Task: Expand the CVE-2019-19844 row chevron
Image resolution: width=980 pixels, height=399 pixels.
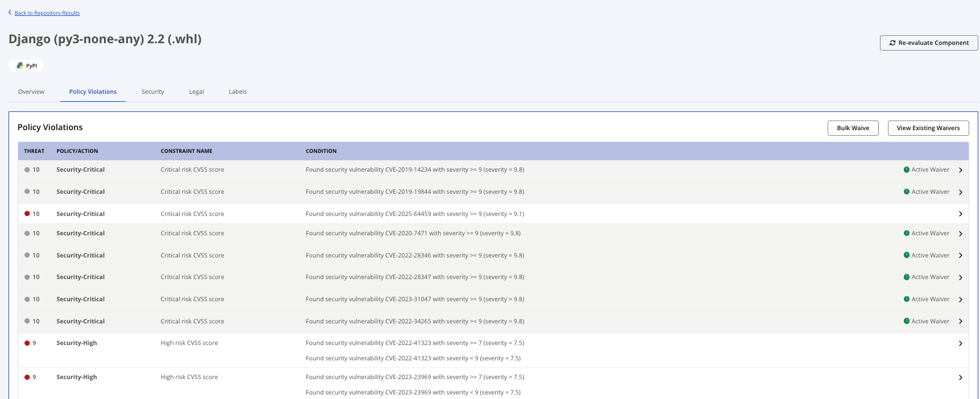Action: pyautogui.click(x=961, y=192)
